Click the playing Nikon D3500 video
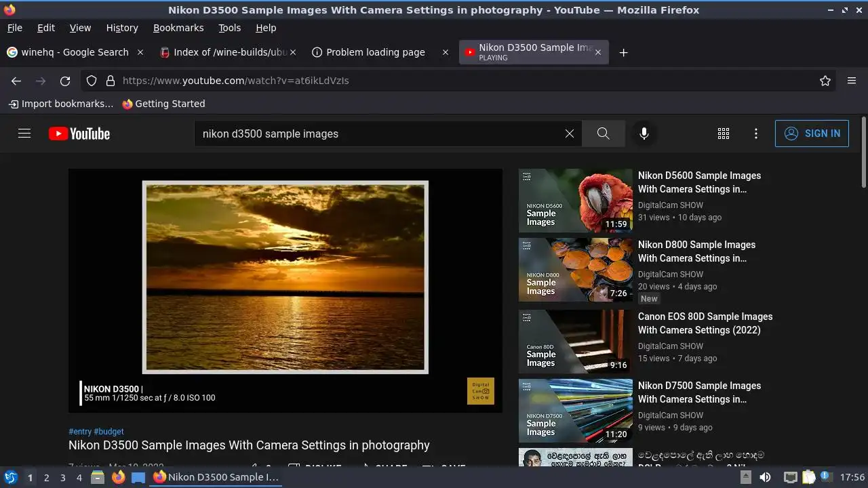The height and width of the screenshot is (488, 868). pos(285,291)
